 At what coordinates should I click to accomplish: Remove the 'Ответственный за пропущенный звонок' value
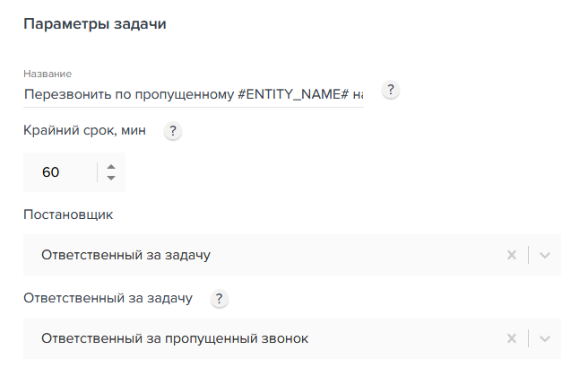point(512,338)
